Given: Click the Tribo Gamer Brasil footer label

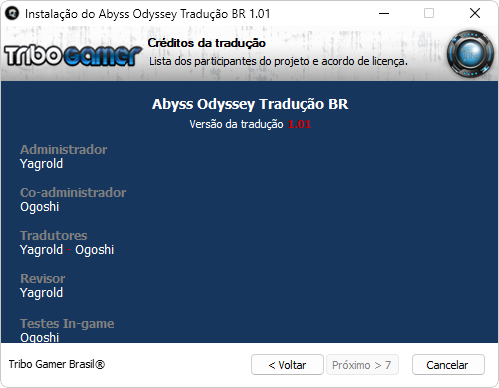Looking at the screenshot, I should 57,364.
